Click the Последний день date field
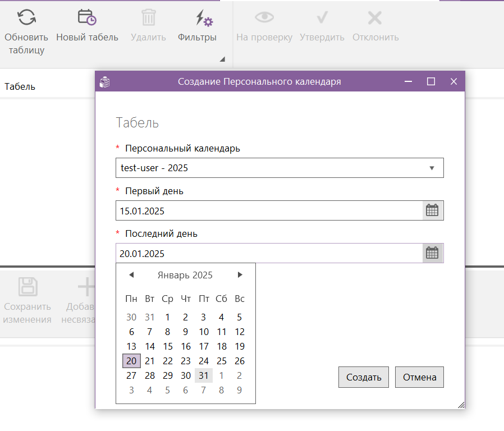Screen dimensions: 504x431 (x=269, y=253)
